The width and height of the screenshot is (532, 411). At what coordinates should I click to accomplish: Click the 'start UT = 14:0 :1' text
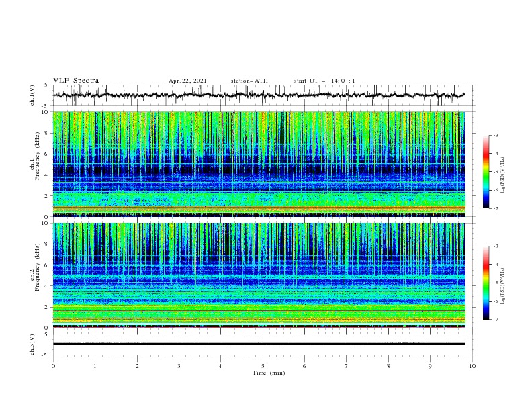pos(324,81)
